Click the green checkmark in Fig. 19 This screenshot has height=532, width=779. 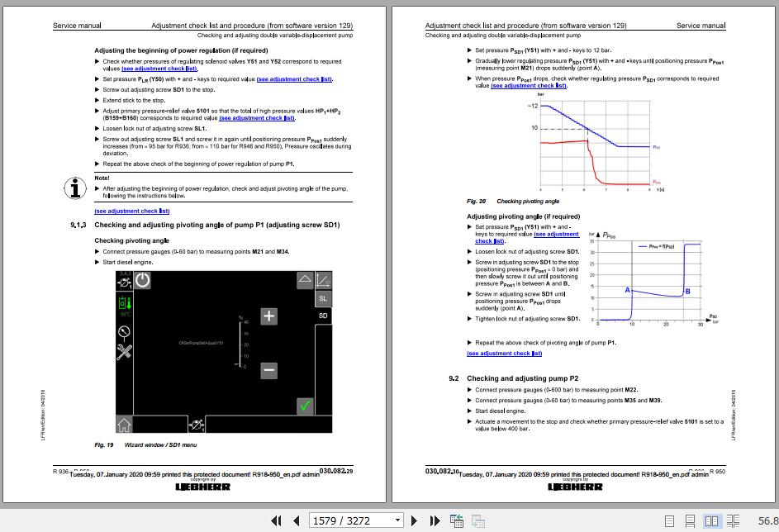(x=305, y=406)
